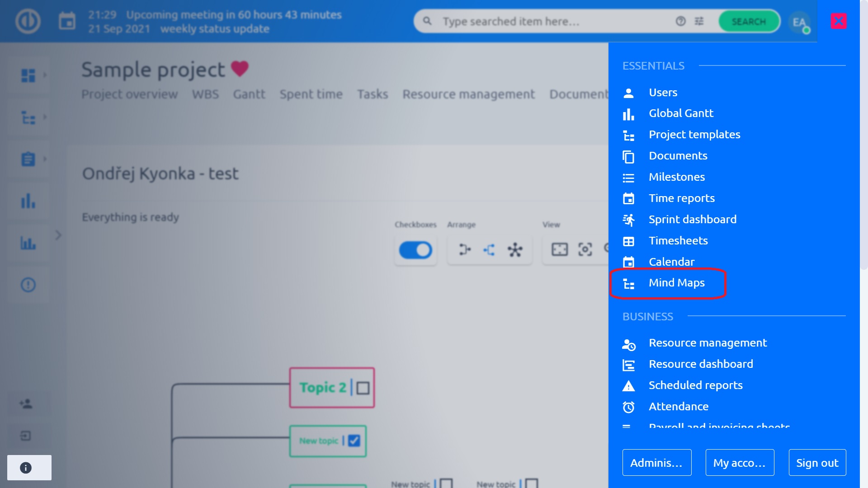Click the info button bottom left
This screenshot has width=868, height=488.
coord(29,468)
